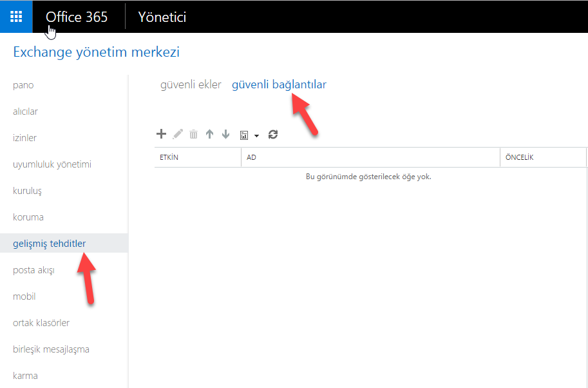Click the reports icon in the toolbar
The height and width of the screenshot is (388, 588).
244,135
